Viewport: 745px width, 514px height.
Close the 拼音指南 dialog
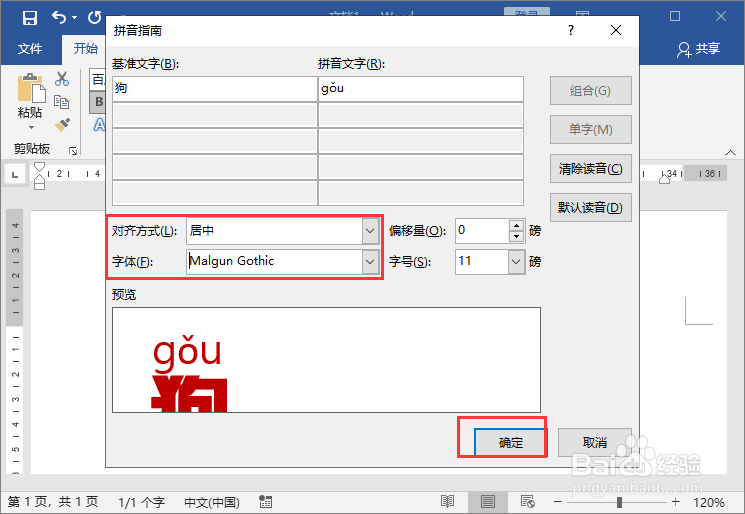click(616, 30)
